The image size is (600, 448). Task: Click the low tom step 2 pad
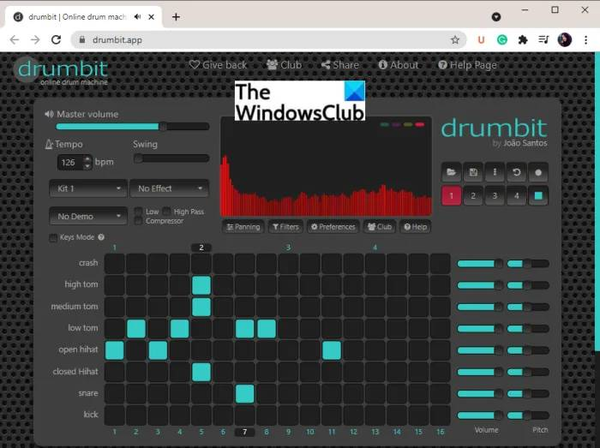tap(136, 329)
